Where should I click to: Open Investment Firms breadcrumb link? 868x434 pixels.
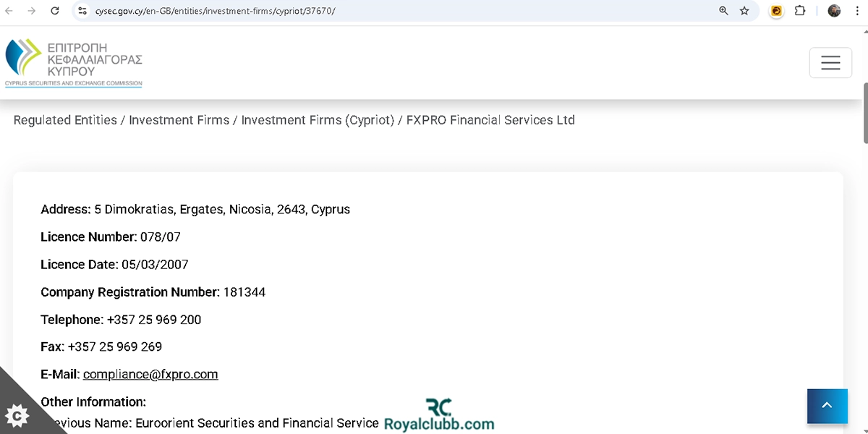pyautogui.click(x=179, y=120)
